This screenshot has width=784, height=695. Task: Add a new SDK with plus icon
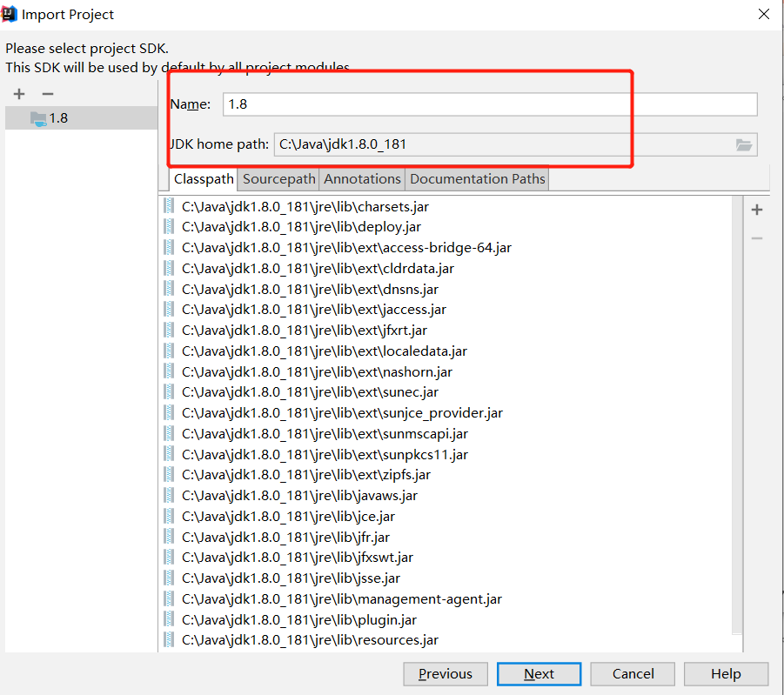(19, 94)
